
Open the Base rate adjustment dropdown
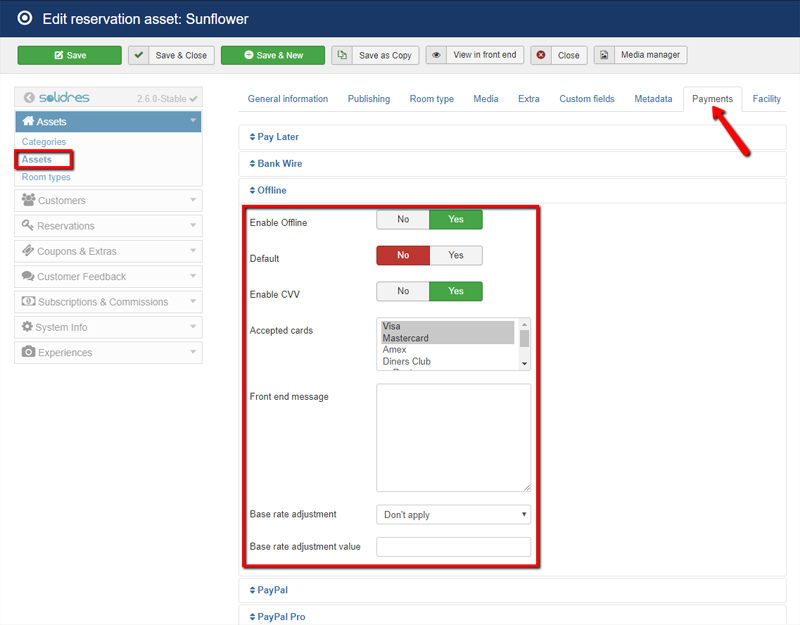point(453,513)
